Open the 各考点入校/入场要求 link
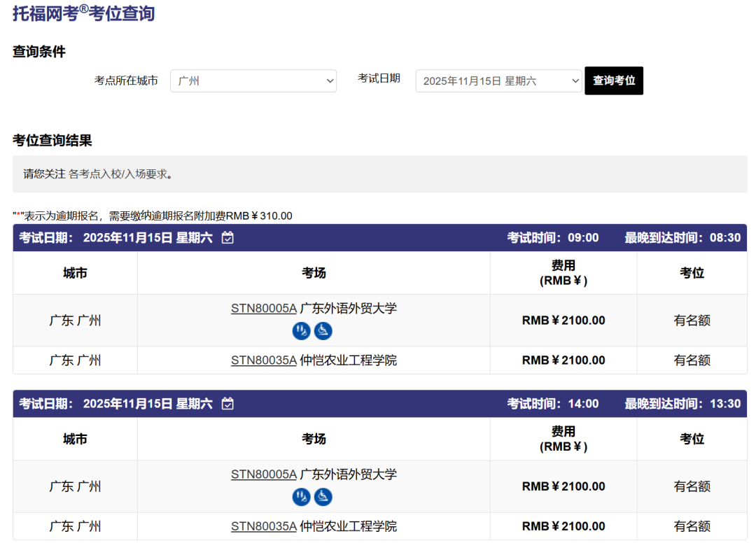 [x=120, y=174]
